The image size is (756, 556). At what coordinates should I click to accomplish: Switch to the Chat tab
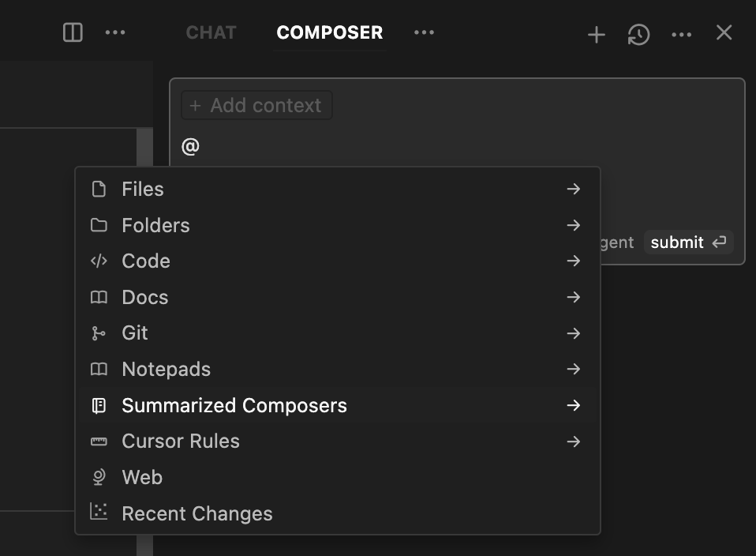click(211, 33)
